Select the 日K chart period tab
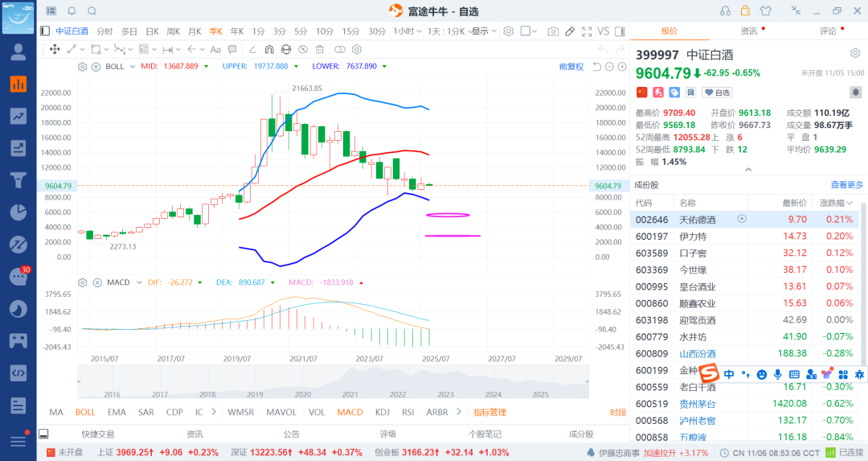 click(152, 31)
